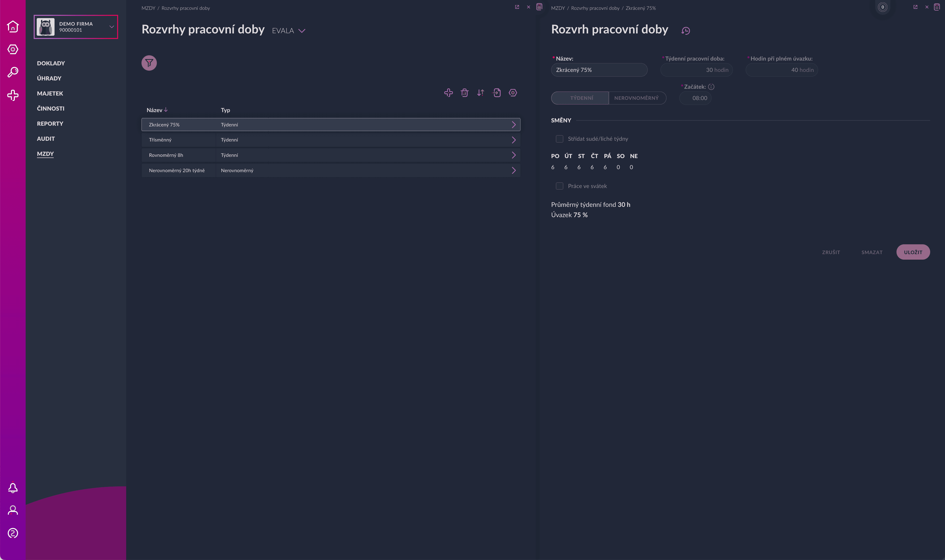Open the help question mark icon
The image size is (945, 560).
click(x=13, y=533)
